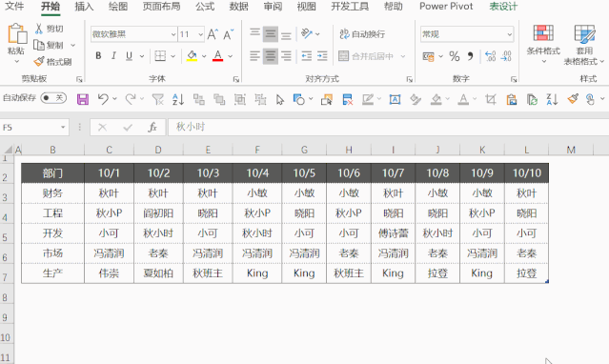Confirm formula entry with checkmark
This screenshot has width=609, height=364.
[128, 127]
